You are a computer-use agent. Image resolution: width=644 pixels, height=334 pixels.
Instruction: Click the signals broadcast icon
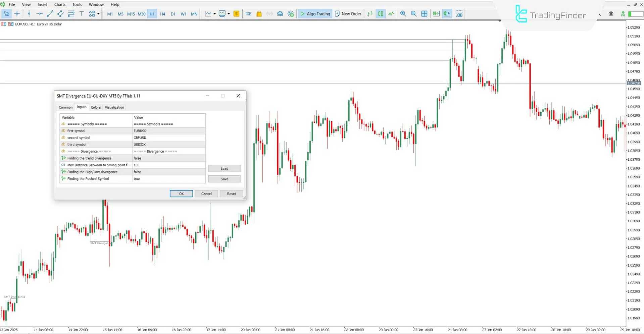[269, 14]
